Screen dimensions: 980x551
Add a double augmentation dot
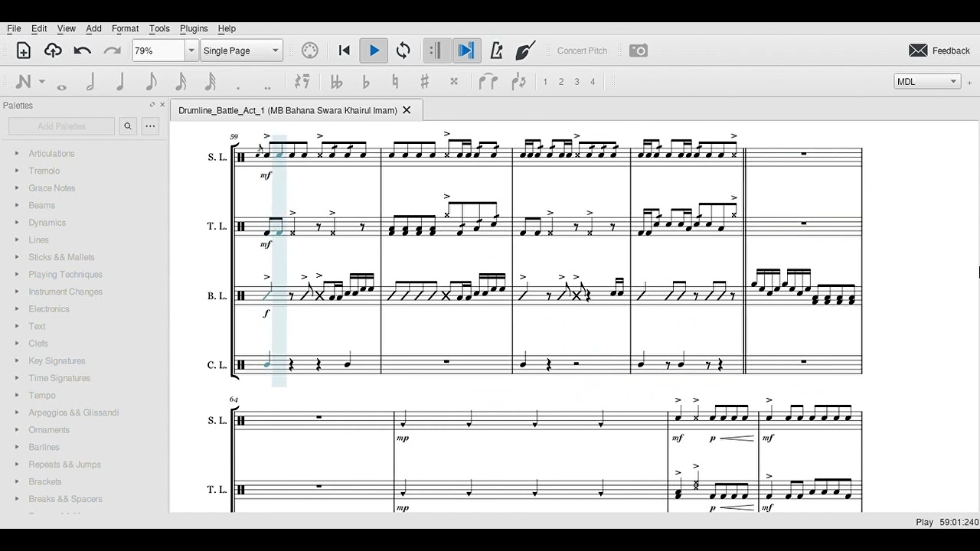(267, 87)
